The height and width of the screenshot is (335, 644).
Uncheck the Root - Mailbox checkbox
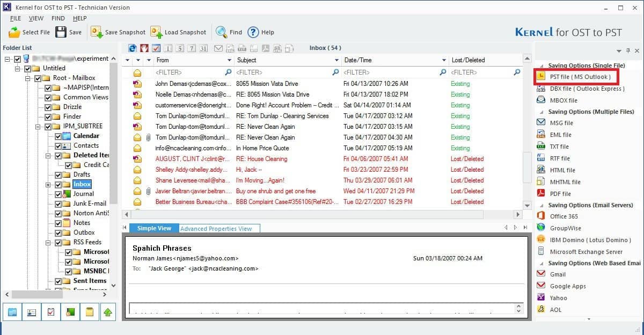click(38, 78)
